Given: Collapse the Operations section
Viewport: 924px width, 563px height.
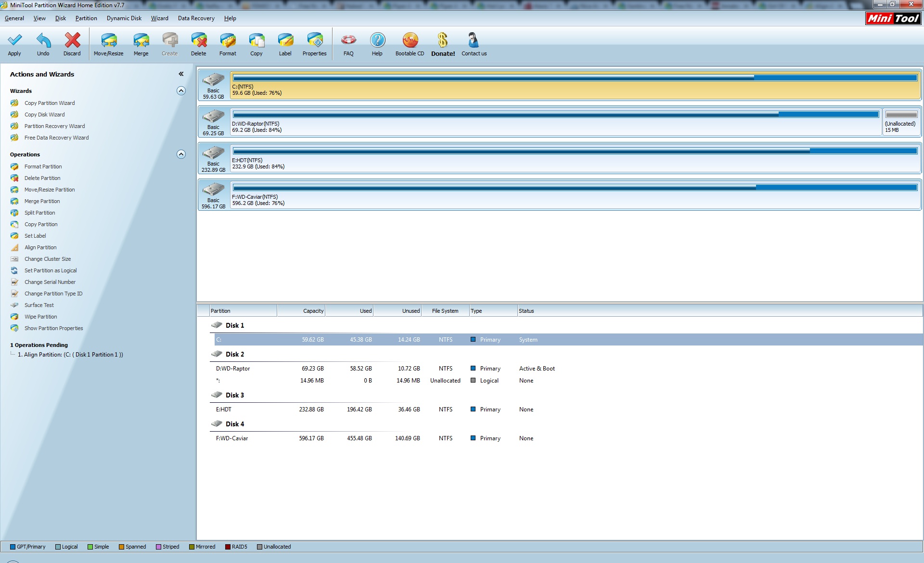Looking at the screenshot, I should 181,154.
